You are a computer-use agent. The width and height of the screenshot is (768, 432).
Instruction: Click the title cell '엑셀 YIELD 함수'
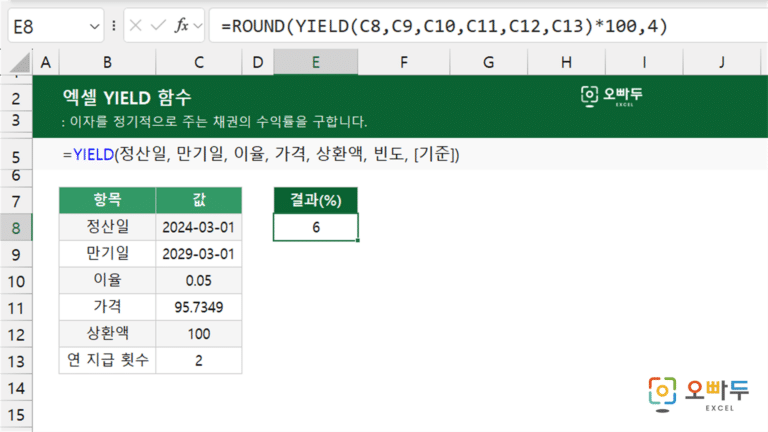[127, 97]
